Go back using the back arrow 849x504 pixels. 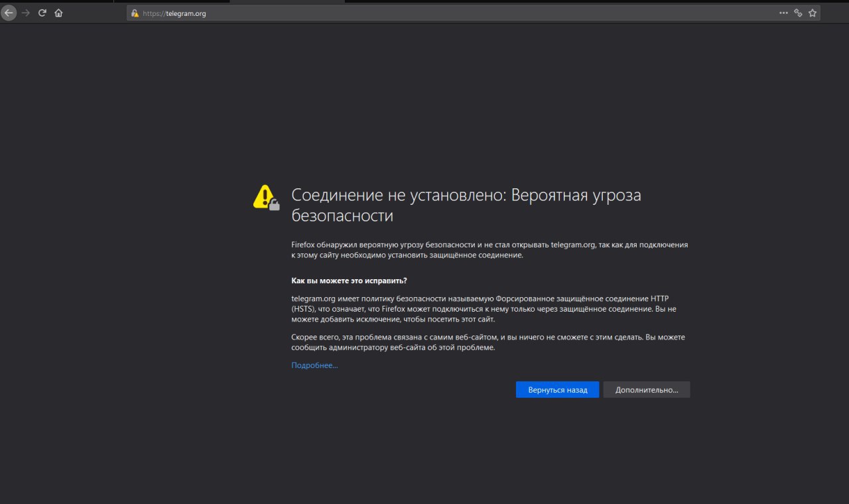(9, 13)
